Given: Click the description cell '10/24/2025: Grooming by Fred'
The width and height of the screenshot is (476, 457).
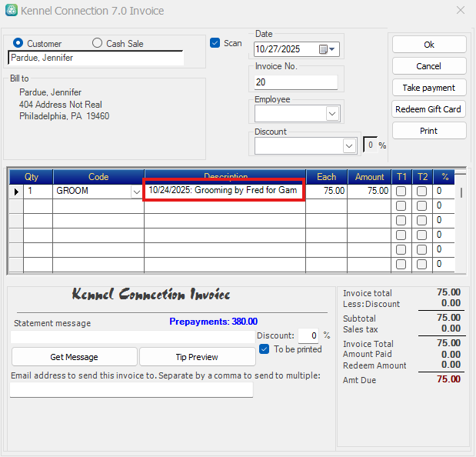Looking at the screenshot, I should click(x=225, y=190).
